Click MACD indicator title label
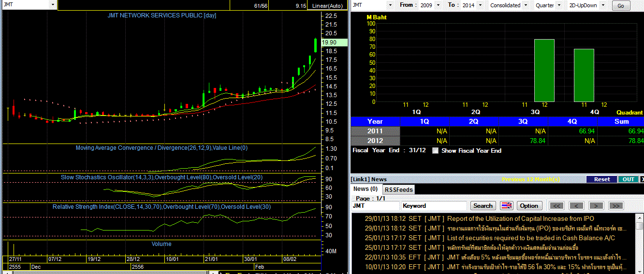644x274 pixels. [161, 148]
